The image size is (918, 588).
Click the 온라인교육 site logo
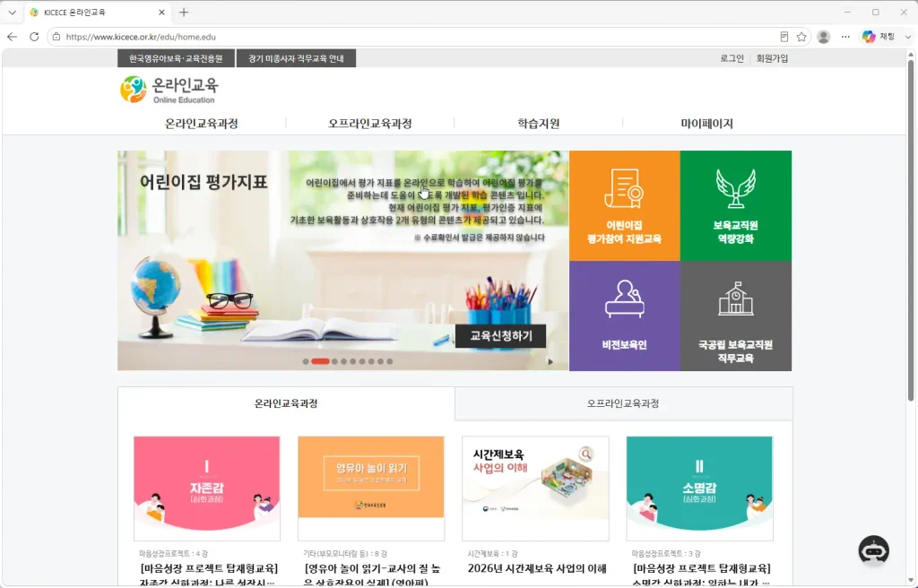169,90
